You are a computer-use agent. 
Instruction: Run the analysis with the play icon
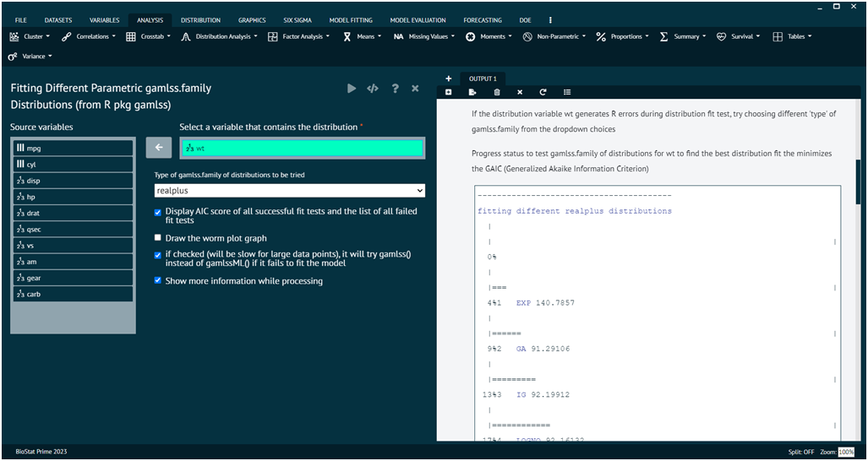(x=352, y=89)
